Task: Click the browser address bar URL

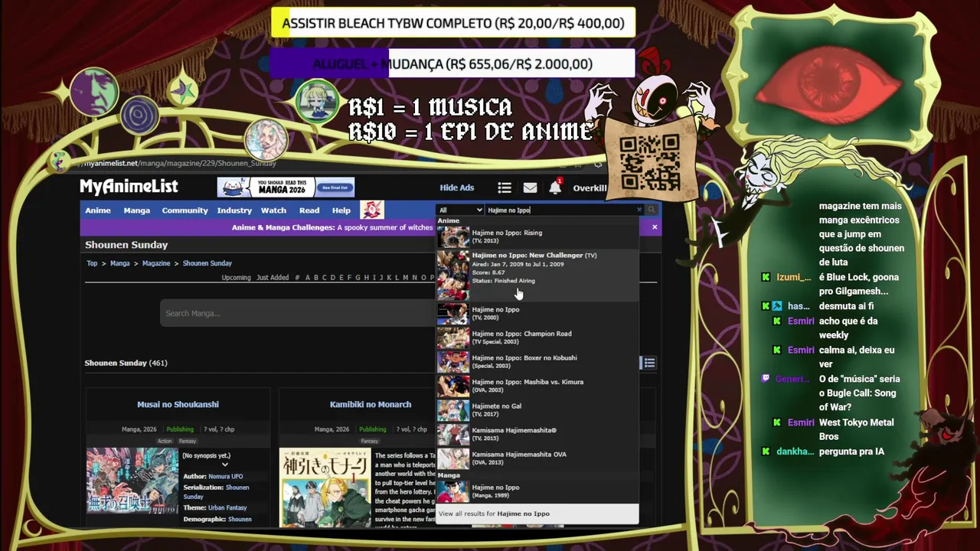Action: coord(179,163)
